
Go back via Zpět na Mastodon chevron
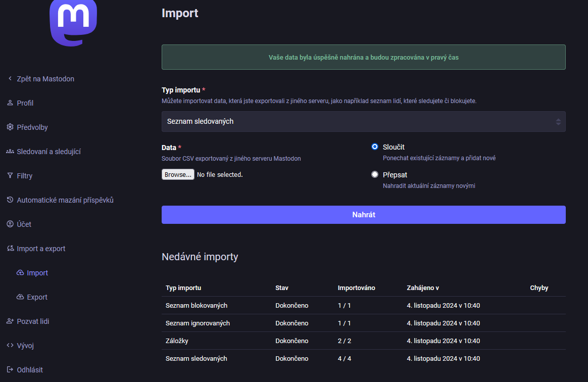click(x=10, y=79)
